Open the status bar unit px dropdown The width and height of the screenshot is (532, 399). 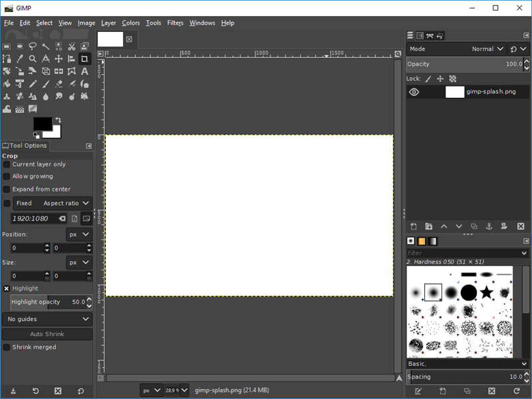click(x=151, y=390)
